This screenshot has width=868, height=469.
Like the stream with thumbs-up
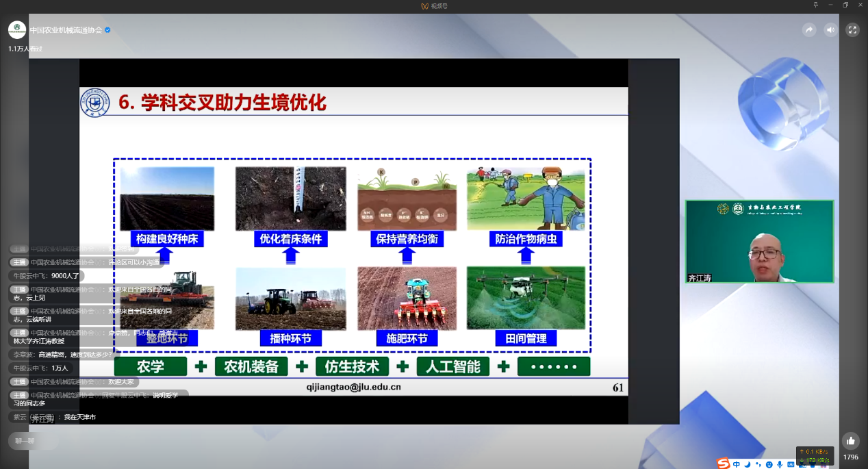pyautogui.click(x=850, y=441)
